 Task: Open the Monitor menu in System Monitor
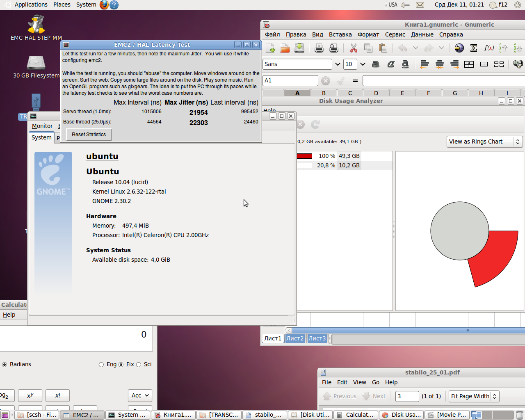[42, 126]
